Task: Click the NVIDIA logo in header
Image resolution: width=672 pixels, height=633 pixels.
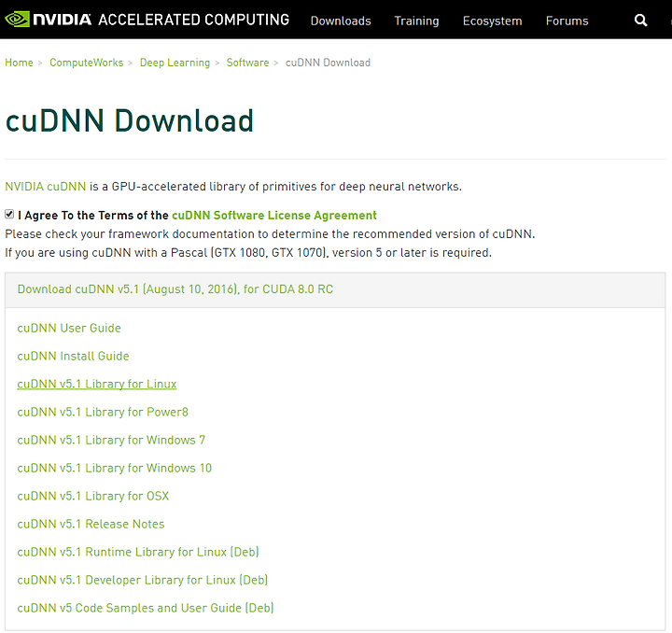Action: pyautogui.click(x=48, y=20)
